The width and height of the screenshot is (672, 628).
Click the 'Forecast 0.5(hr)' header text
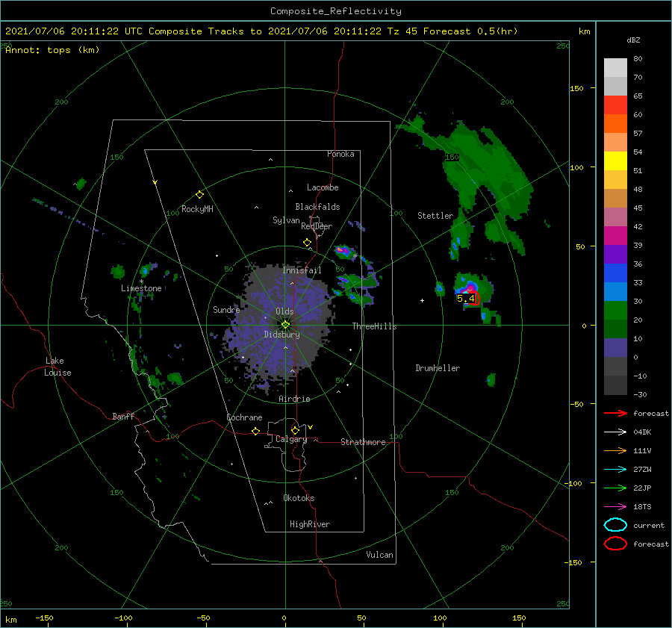[x=470, y=31]
